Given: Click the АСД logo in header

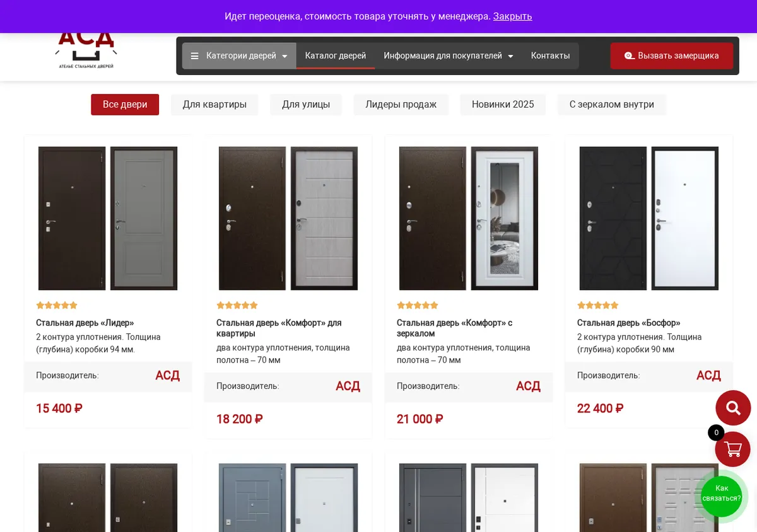Looking at the screenshot, I should 86,50.
